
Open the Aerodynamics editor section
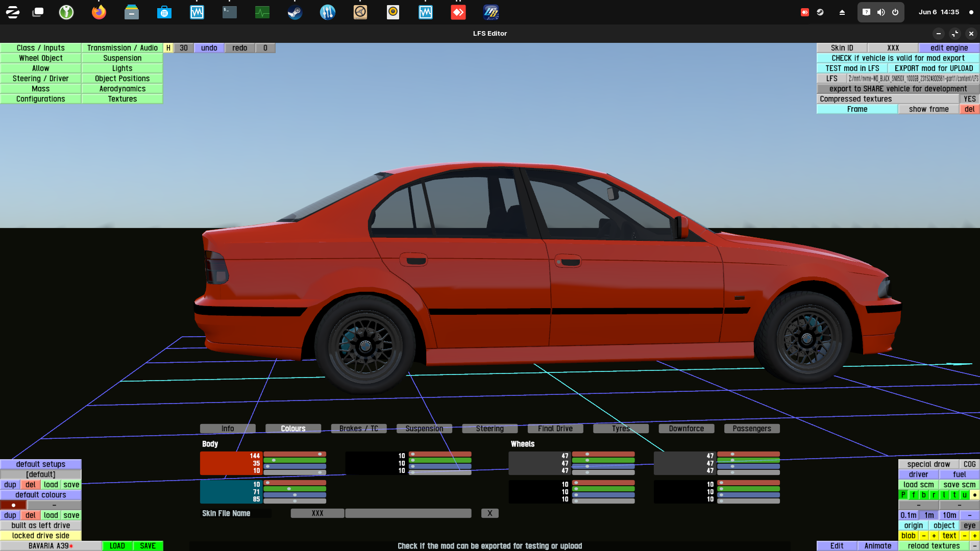tap(122, 89)
